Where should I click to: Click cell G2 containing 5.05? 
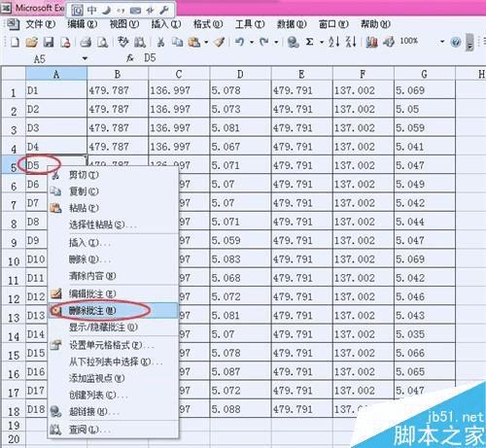pos(425,109)
